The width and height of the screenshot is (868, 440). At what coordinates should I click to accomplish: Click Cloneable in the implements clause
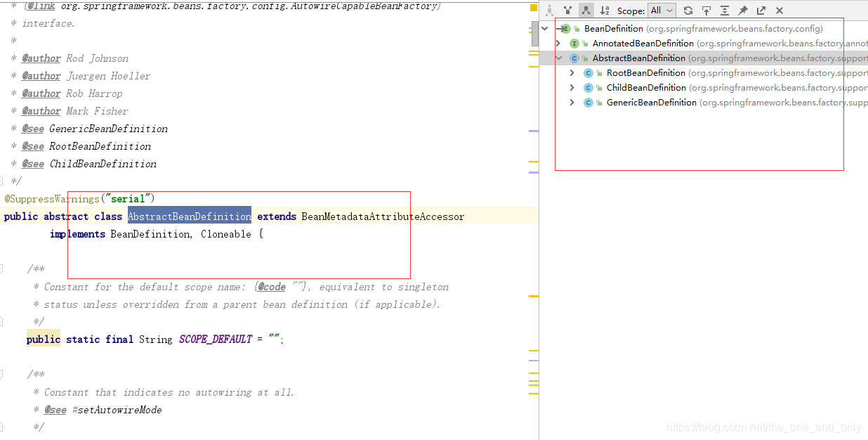[x=226, y=234]
